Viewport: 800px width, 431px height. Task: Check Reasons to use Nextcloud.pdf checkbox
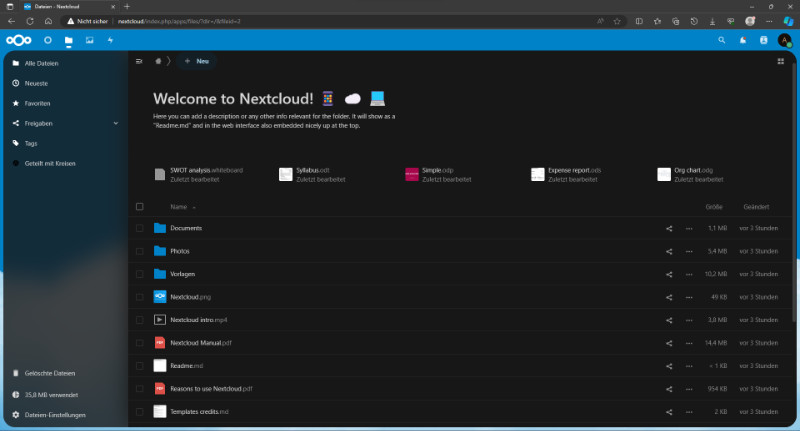click(140, 389)
